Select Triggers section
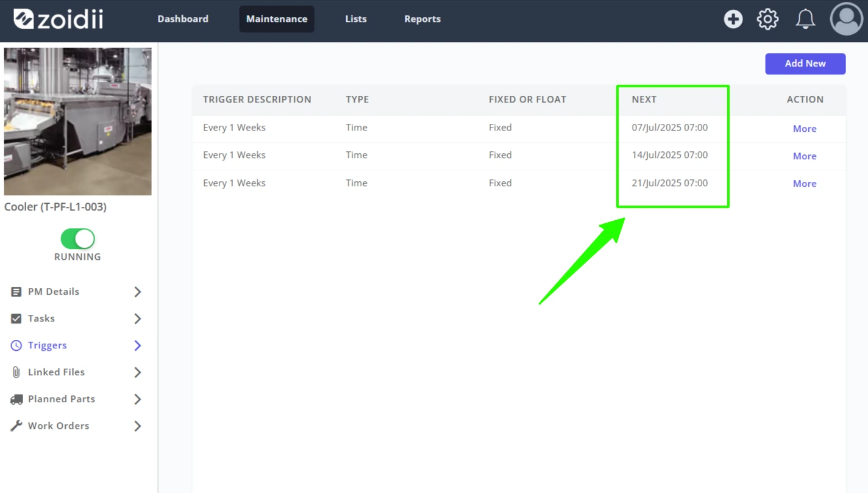 coord(48,345)
